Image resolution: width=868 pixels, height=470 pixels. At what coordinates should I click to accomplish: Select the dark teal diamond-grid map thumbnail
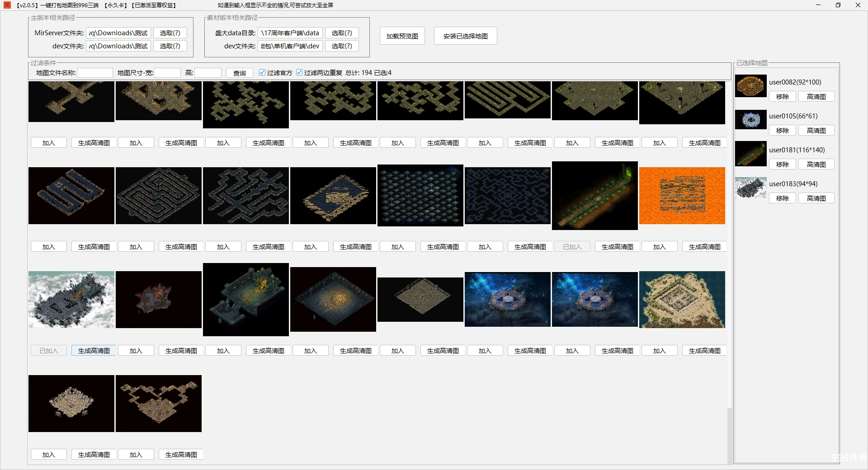pos(420,195)
